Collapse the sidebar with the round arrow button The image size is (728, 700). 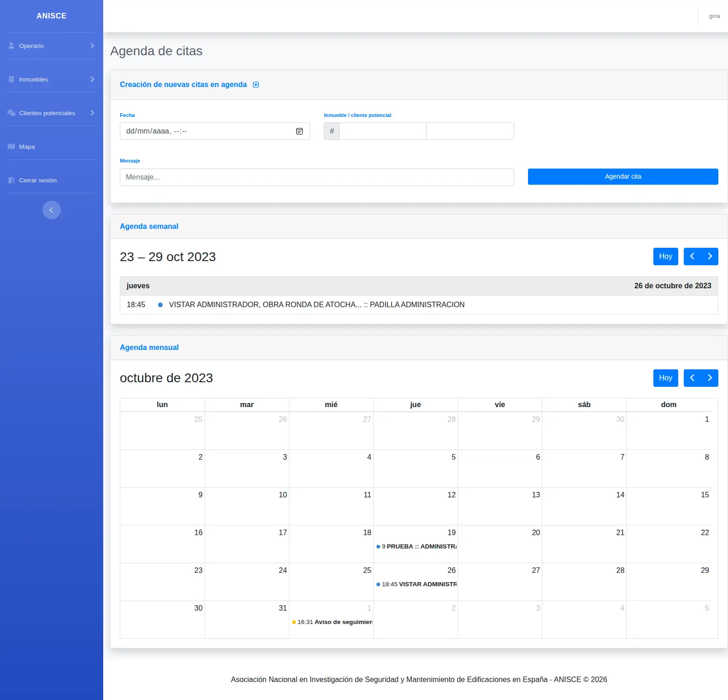[x=52, y=210]
